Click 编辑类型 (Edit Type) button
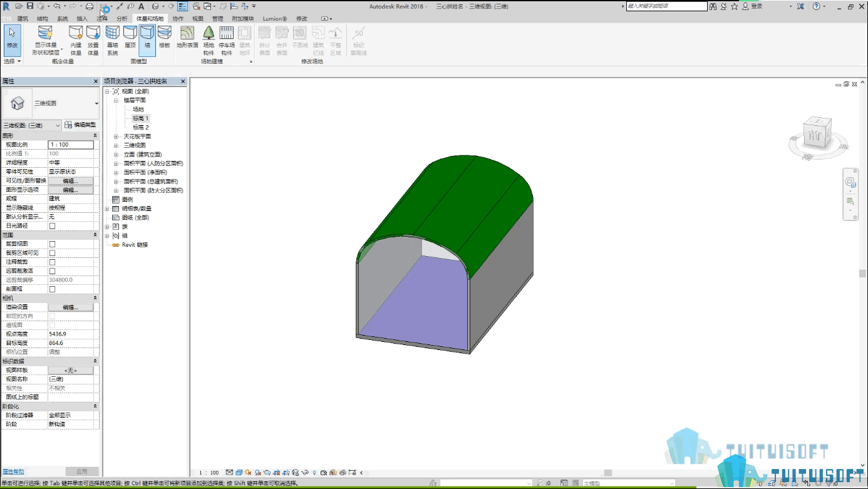868x489 pixels. (x=81, y=125)
